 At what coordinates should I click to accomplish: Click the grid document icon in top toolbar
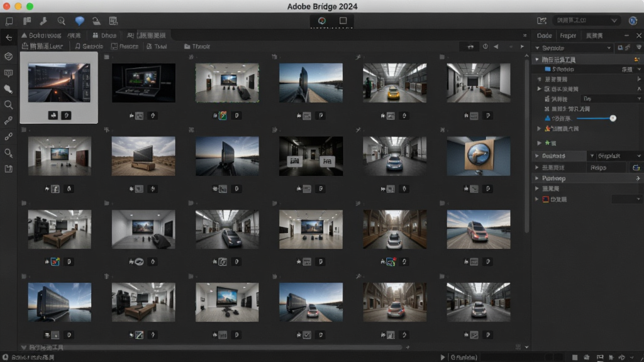(113, 21)
